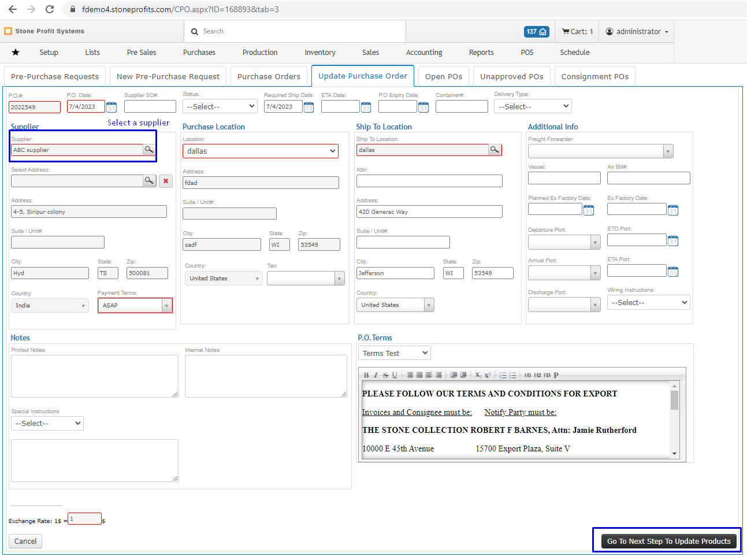Open calendar for Ex Factory Date

(673, 210)
